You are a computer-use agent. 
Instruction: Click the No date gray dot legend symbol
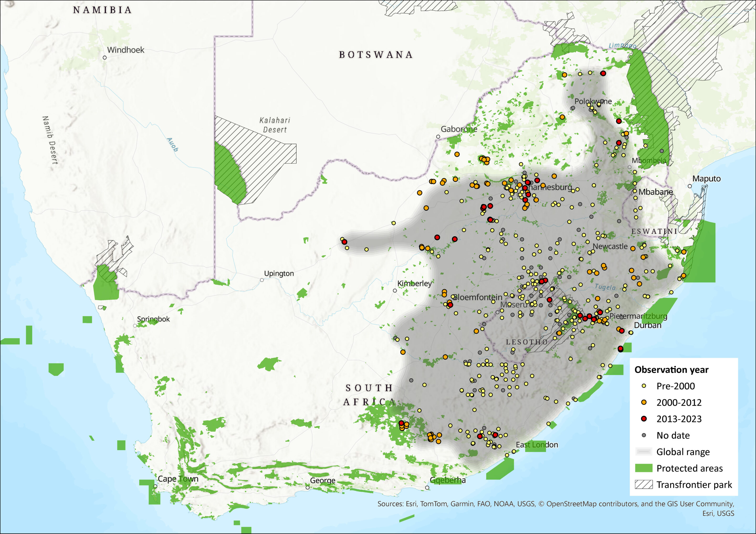[x=644, y=435]
